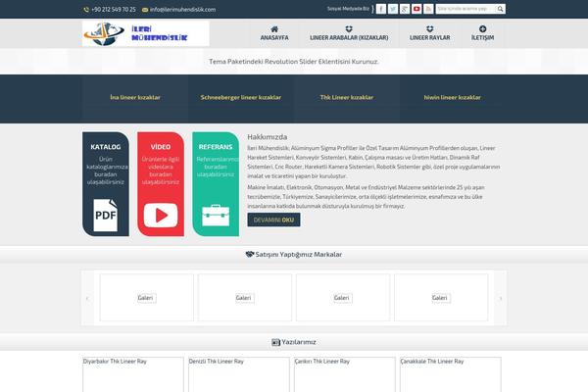This screenshot has height=392, width=588.
Task: Click the third Galeri brand thumbnail
Action: point(343,298)
